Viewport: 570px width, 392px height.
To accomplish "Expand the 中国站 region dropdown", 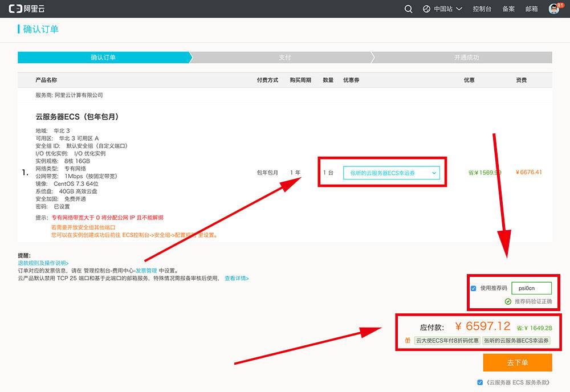I will point(447,9).
